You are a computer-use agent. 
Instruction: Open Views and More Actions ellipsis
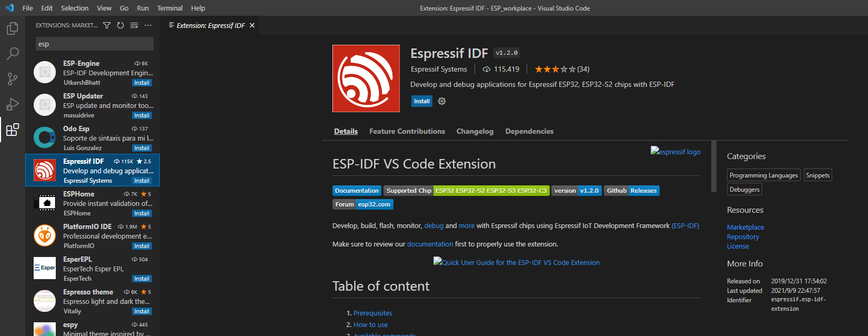click(148, 25)
